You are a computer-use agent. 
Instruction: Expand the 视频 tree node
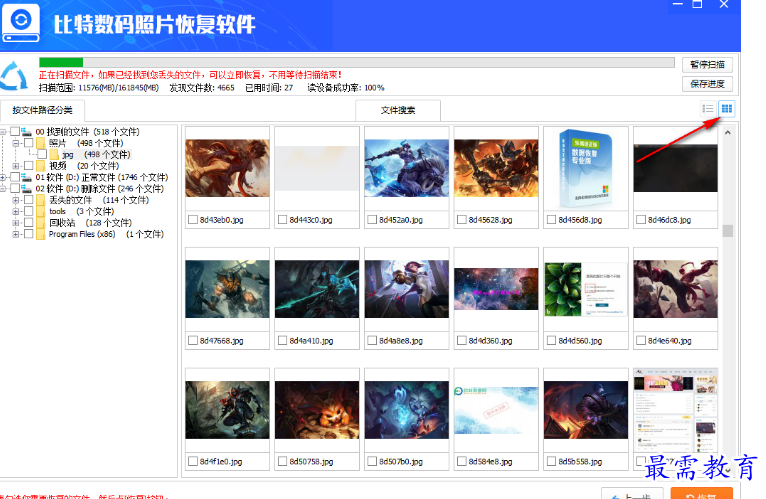pyautogui.click(x=16, y=166)
